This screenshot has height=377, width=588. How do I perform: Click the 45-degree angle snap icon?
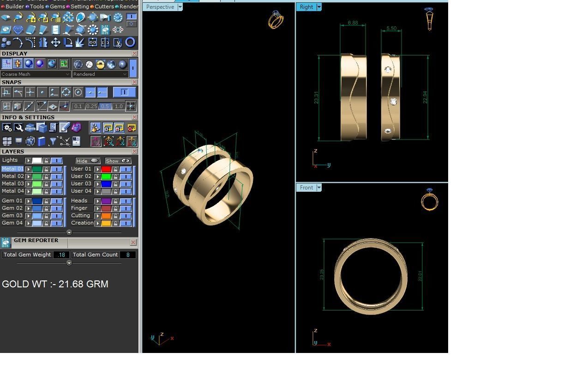(42, 106)
